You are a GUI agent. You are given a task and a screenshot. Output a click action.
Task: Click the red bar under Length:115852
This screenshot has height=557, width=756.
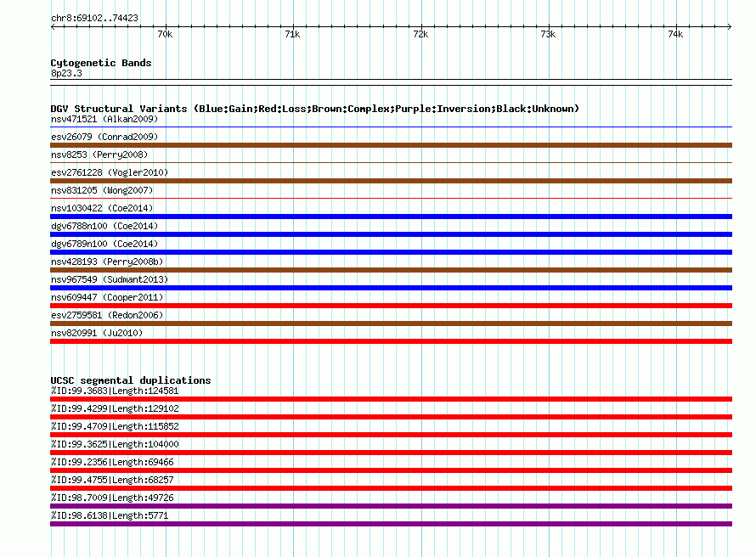pyautogui.click(x=391, y=435)
